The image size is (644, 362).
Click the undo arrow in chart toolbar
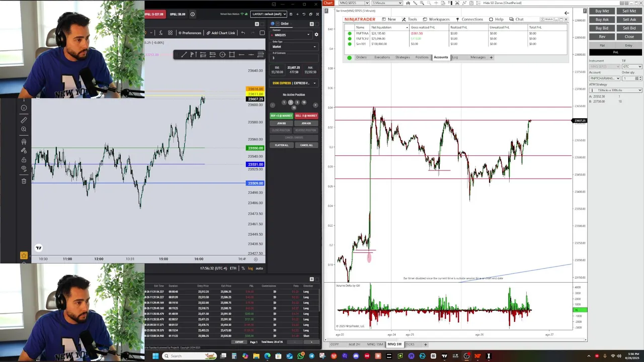coord(243,33)
